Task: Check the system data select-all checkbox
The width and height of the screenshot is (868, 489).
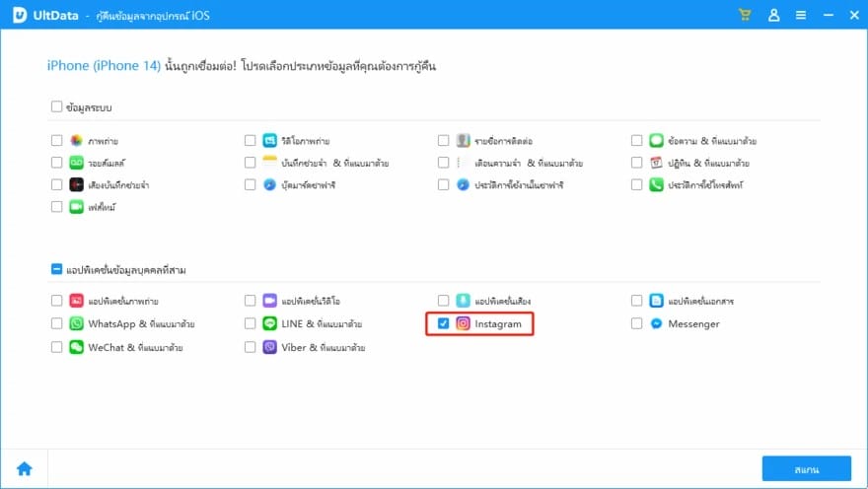Action: pyautogui.click(x=56, y=106)
